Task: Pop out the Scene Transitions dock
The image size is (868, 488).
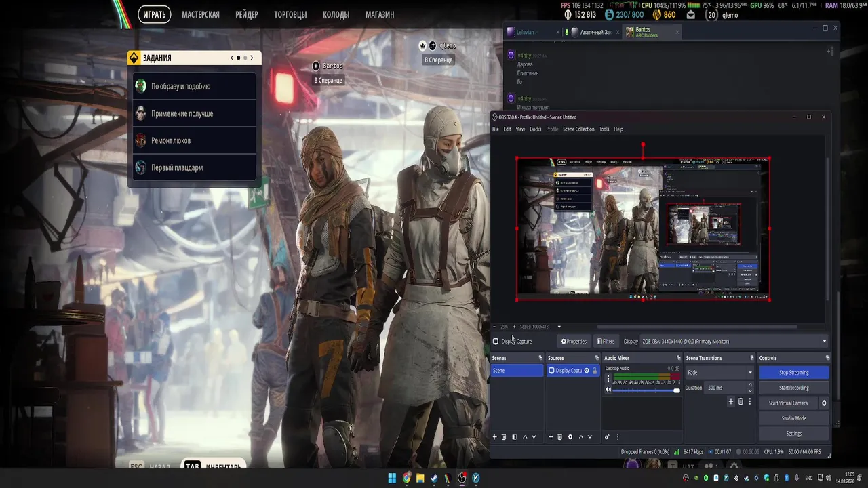Action: coord(751,358)
